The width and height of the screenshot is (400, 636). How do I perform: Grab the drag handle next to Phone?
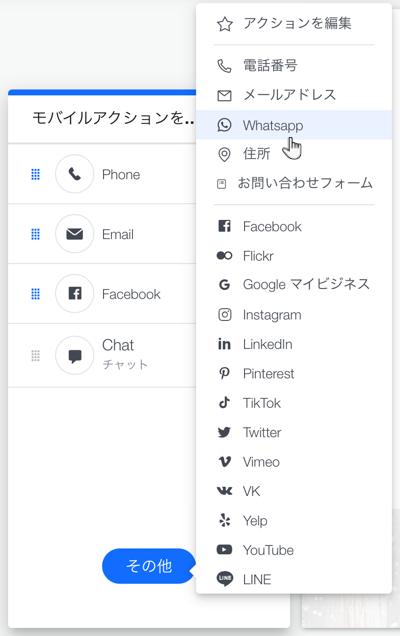(x=36, y=174)
